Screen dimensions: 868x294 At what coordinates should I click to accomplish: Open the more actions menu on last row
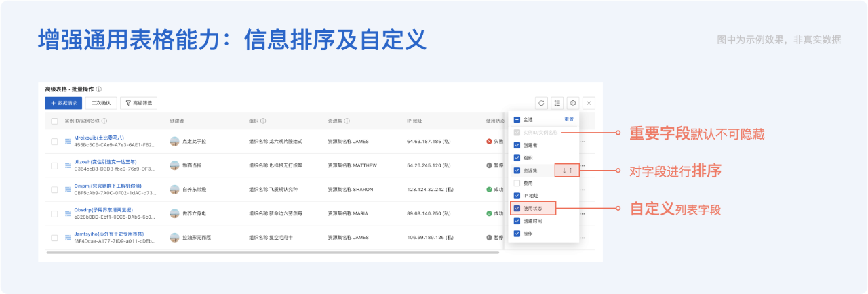pyautogui.click(x=581, y=238)
